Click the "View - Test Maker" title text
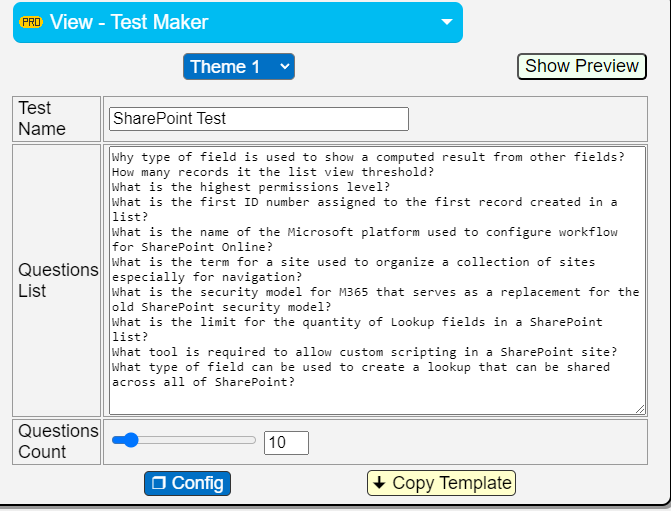This screenshot has width=671, height=511. pyautogui.click(x=129, y=22)
